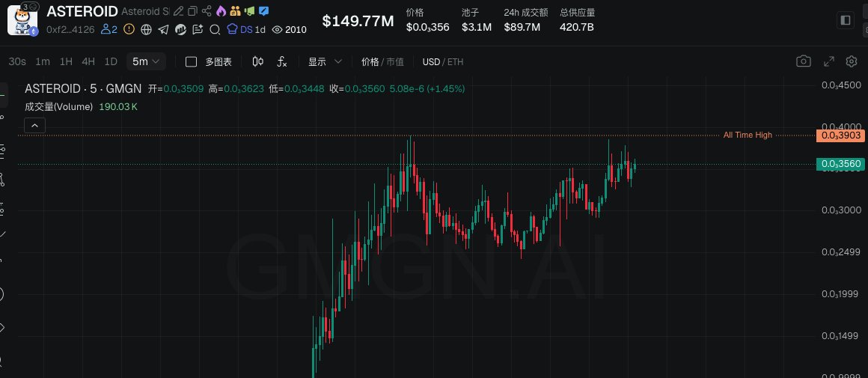
Task: Open the fx indicators icon
Action: coord(282,61)
